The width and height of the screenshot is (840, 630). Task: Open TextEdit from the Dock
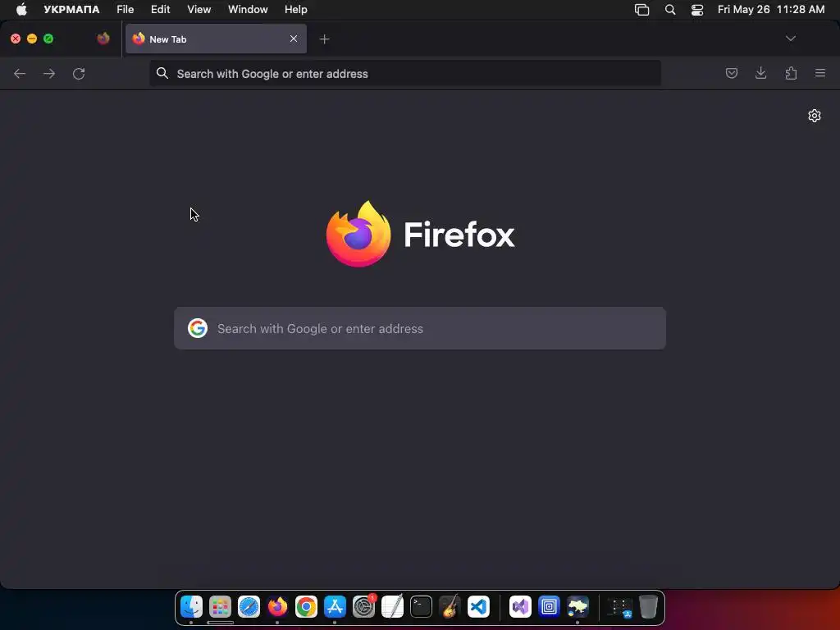coord(392,606)
